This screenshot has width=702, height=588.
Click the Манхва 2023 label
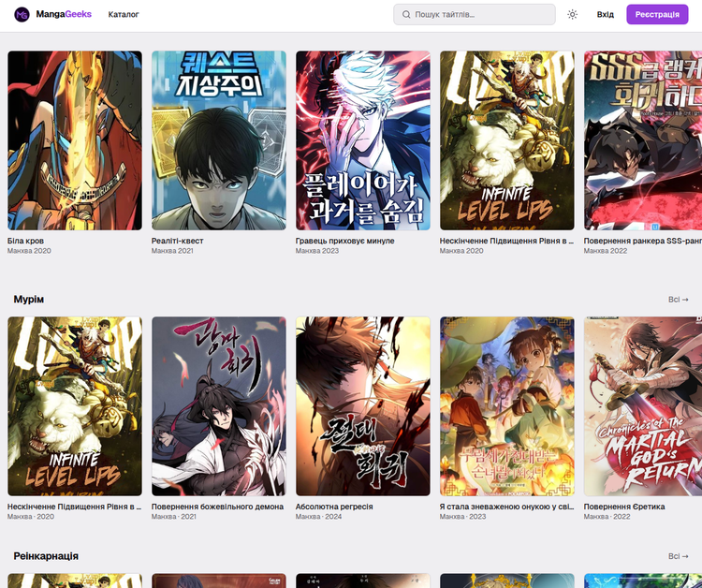pos(317,251)
